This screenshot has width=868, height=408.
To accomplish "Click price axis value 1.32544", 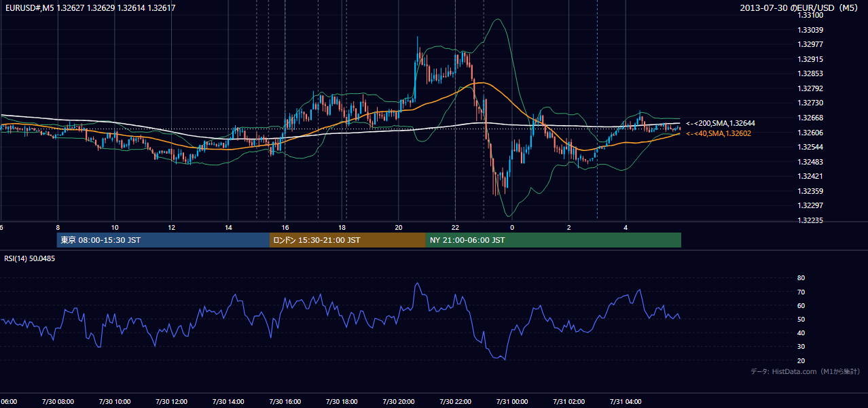I will [810, 147].
